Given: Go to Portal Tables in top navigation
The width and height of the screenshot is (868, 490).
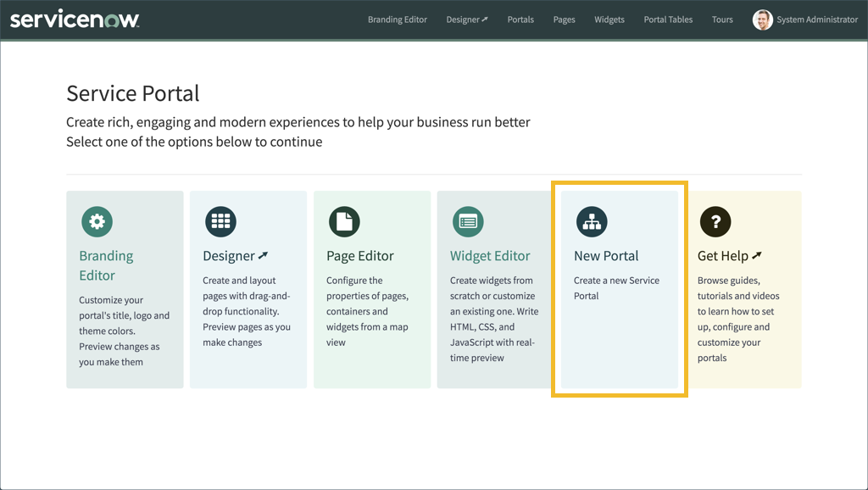Looking at the screenshot, I should (668, 19).
